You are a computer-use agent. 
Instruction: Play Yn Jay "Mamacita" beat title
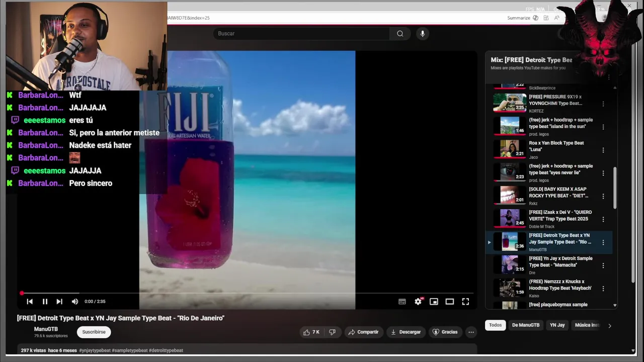click(560, 262)
